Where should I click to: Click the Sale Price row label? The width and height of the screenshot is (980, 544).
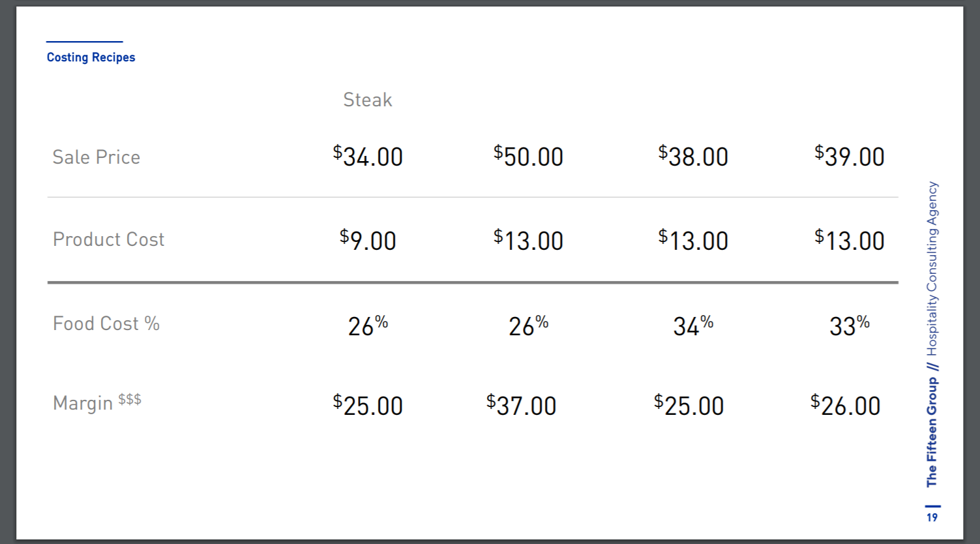point(97,157)
